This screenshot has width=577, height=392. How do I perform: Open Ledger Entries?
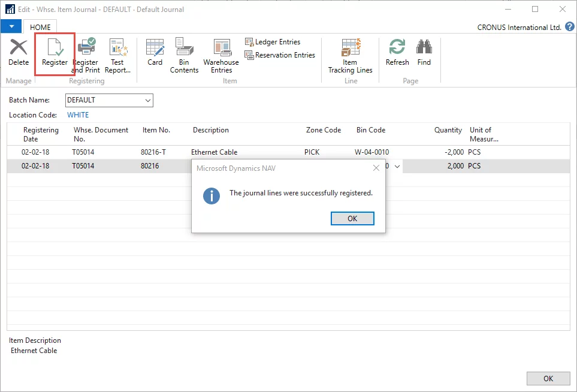273,42
